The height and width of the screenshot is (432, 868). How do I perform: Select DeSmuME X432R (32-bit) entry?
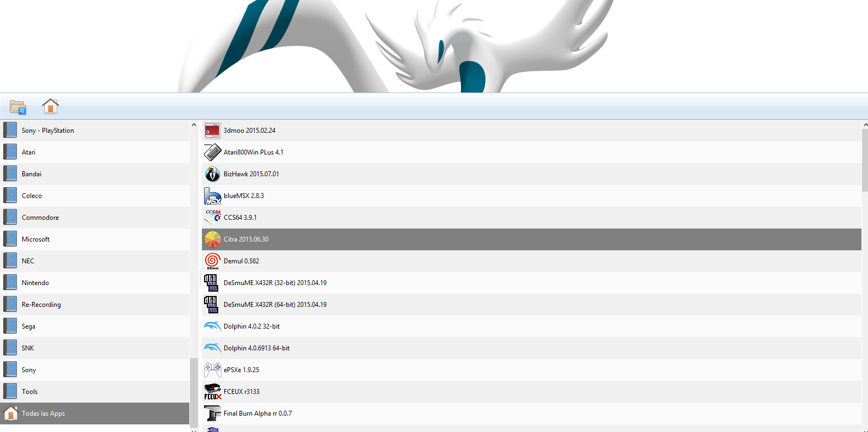coord(532,283)
